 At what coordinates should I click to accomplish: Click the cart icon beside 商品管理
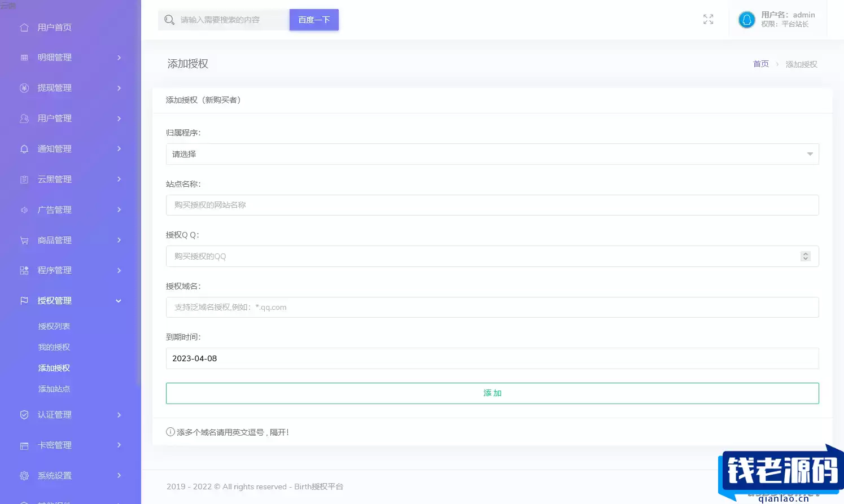point(24,240)
